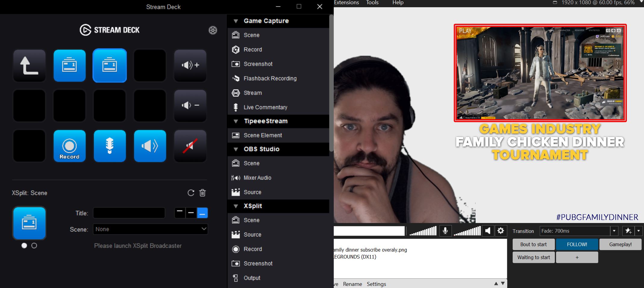Image resolution: width=644 pixels, height=288 pixels.
Task: Click the PUBG game capture preview
Action: tap(540, 73)
